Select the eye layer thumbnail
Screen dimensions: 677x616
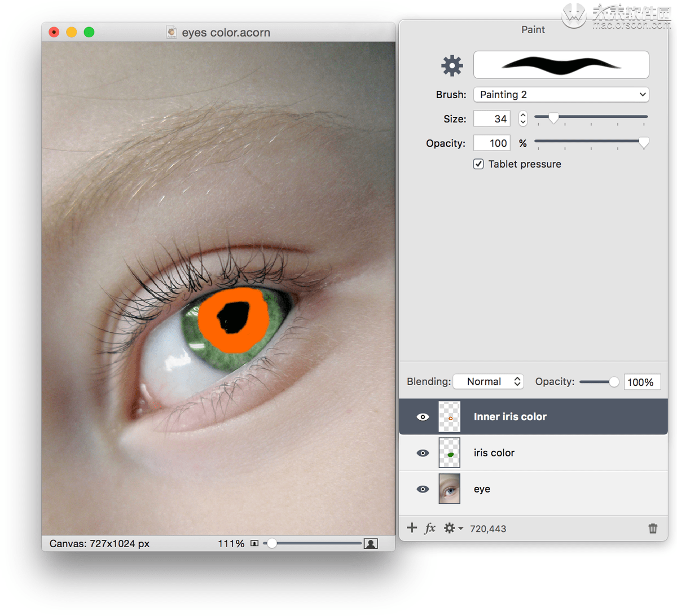tap(450, 489)
